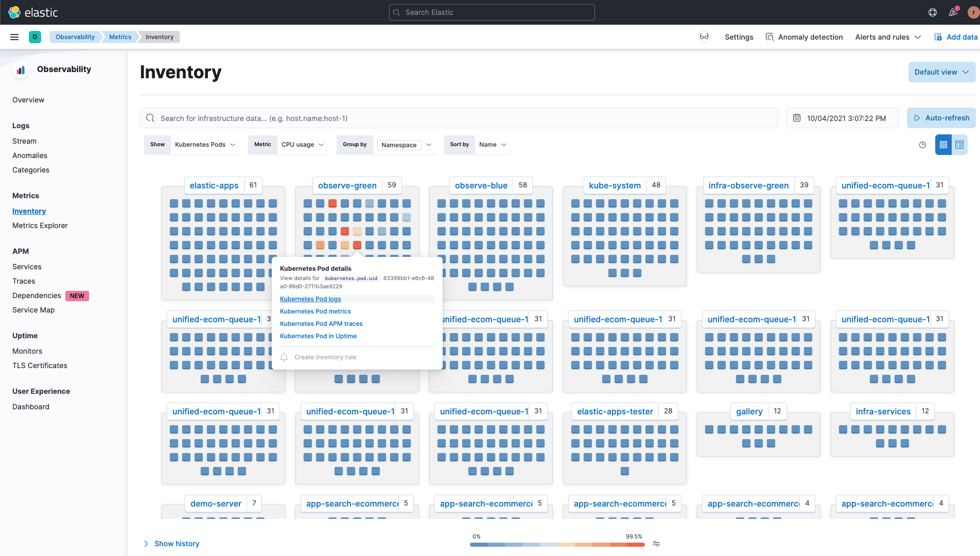Open Logs Categories page
The width and height of the screenshot is (980, 556).
(x=31, y=170)
